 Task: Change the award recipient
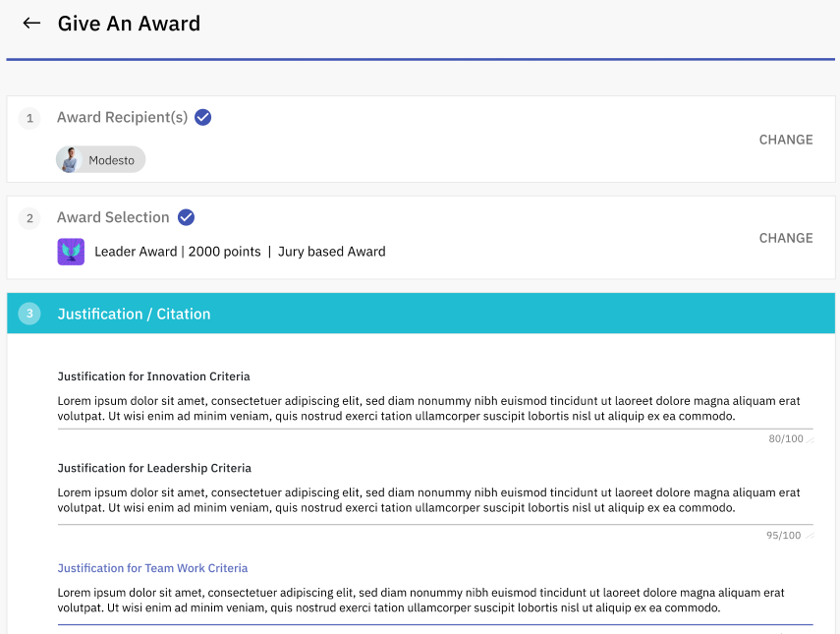[786, 140]
